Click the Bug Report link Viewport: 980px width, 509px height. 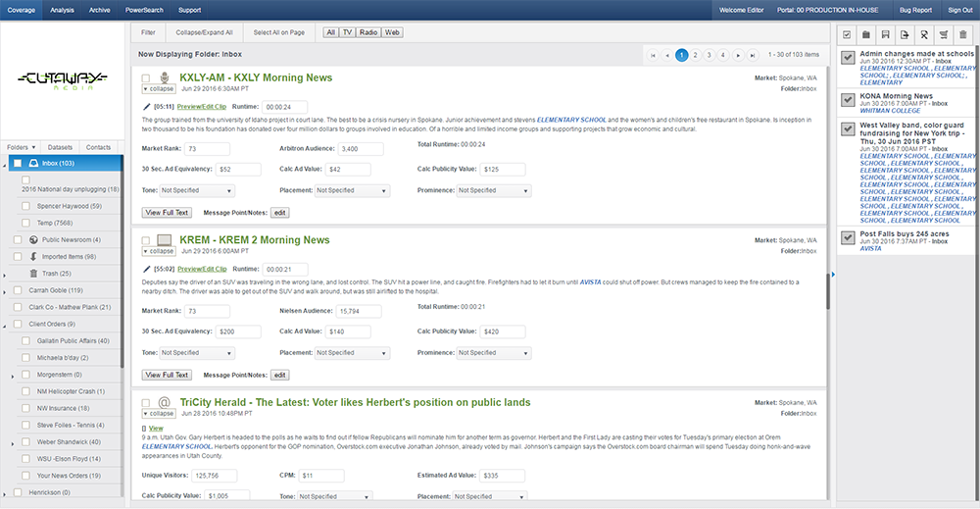(x=915, y=10)
